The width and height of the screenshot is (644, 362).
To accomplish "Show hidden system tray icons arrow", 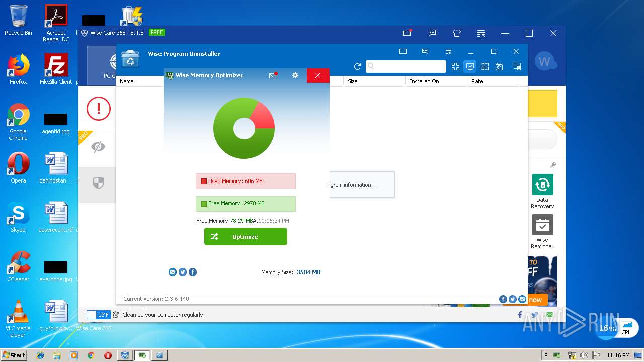I will pos(546,355).
